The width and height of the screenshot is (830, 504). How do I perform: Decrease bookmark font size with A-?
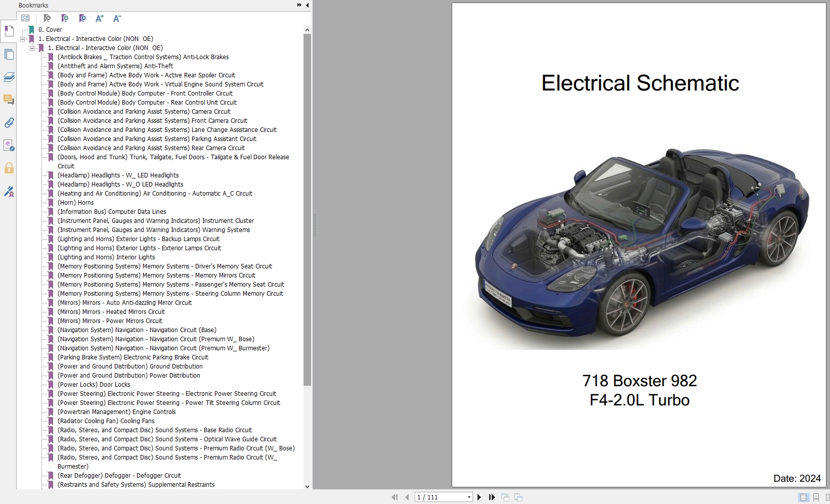tap(117, 19)
